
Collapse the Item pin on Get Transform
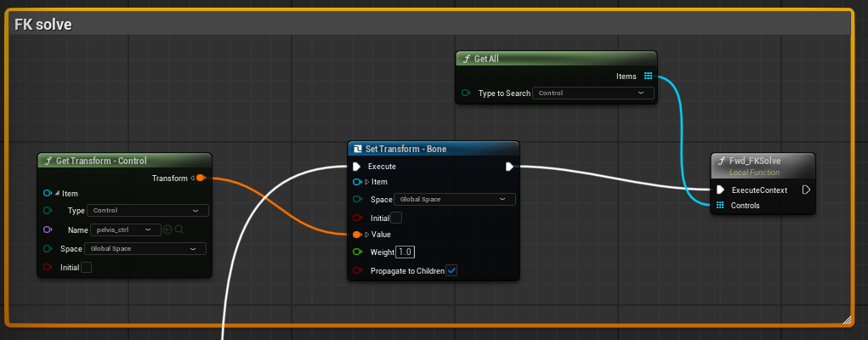[x=58, y=194]
